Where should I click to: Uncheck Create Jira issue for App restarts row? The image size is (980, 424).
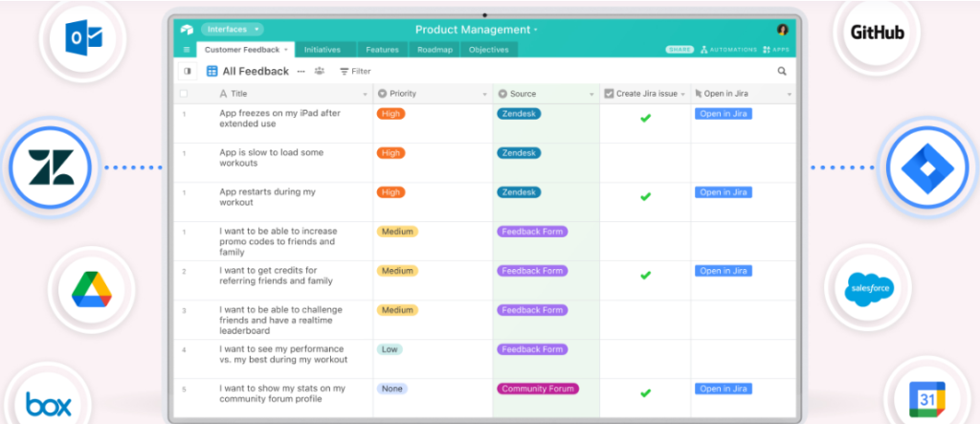coord(646,196)
